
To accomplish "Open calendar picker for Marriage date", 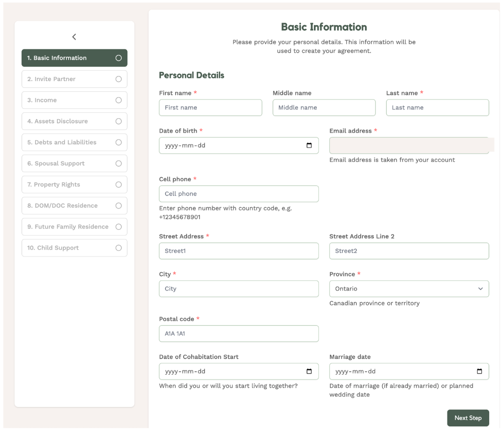I will 479,371.
